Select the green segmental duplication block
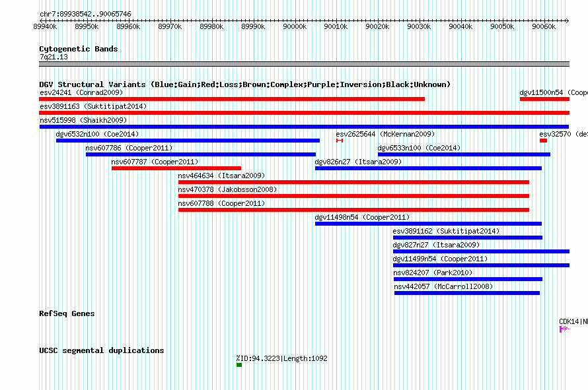588x390 pixels. pos(239,365)
